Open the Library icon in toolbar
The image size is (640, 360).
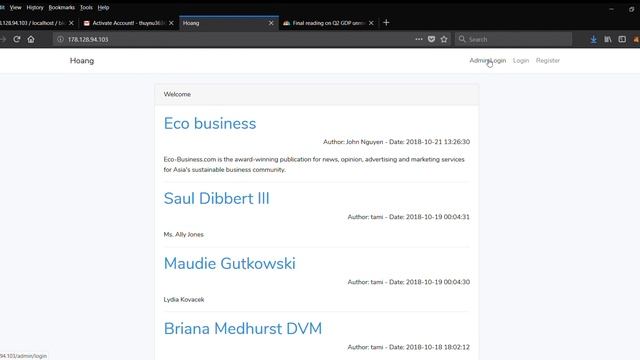click(608, 39)
